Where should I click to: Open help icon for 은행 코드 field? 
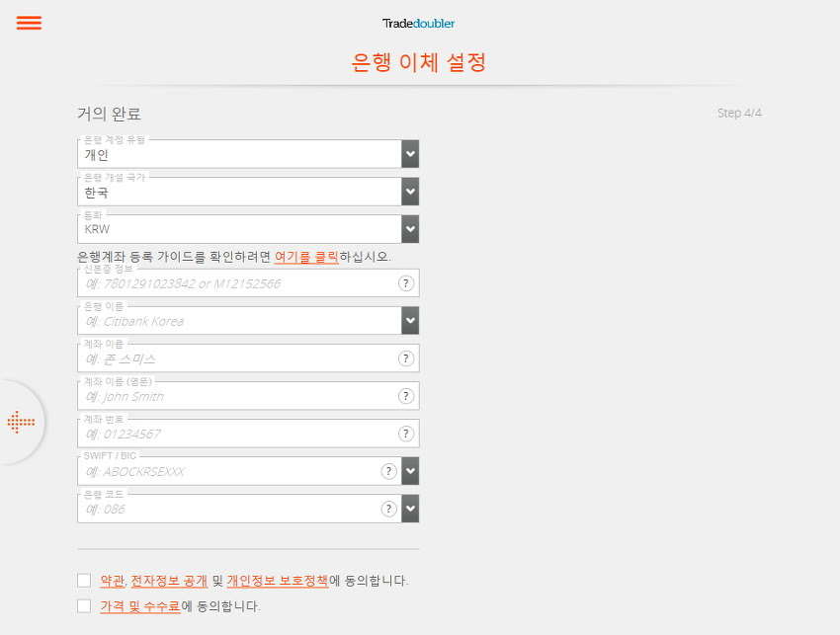(389, 509)
